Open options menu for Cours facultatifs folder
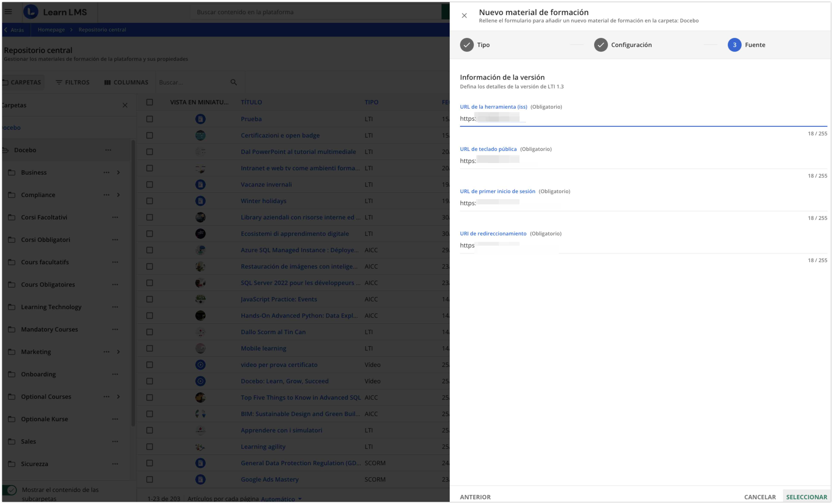 point(115,262)
